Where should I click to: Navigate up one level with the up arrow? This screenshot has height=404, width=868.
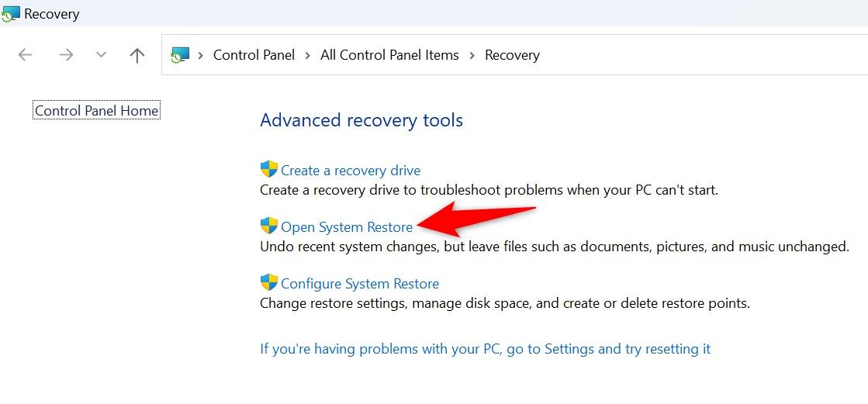point(137,55)
